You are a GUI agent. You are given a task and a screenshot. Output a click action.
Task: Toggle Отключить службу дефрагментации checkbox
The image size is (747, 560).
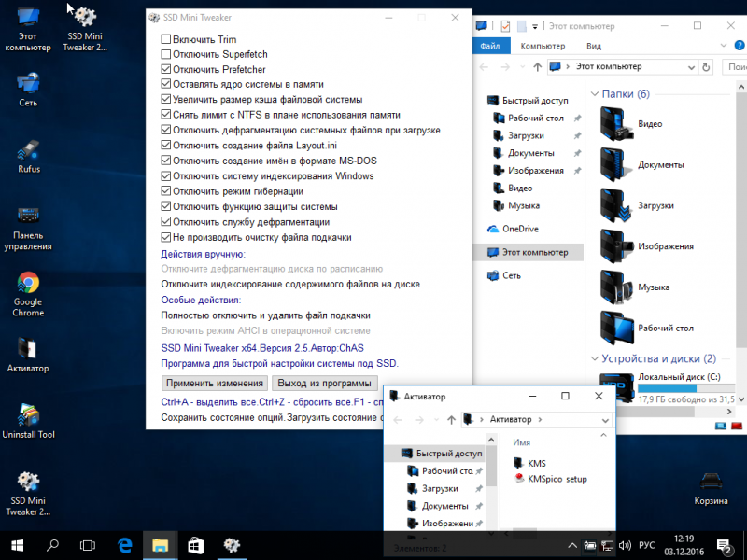pos(166,221)
